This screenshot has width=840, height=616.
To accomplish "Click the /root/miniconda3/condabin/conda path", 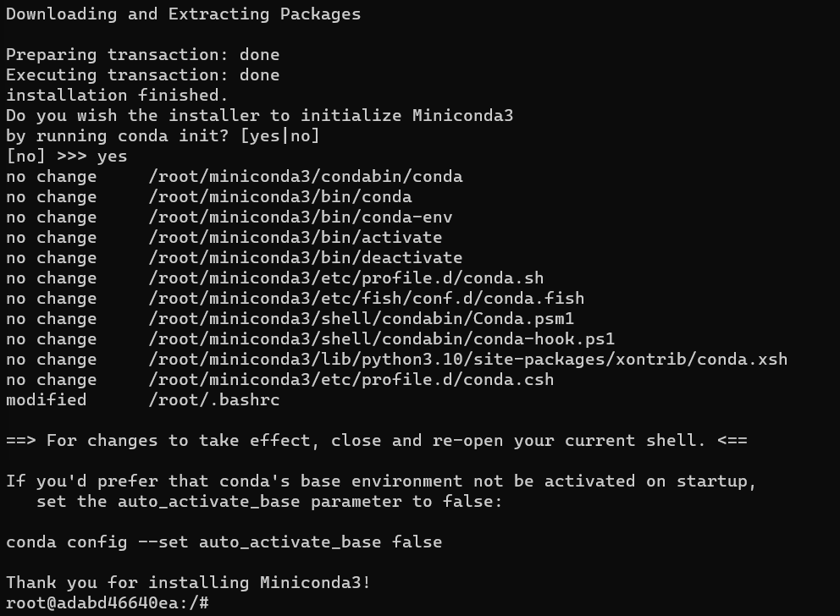I will pyautogui.click(x=305, y=177).
